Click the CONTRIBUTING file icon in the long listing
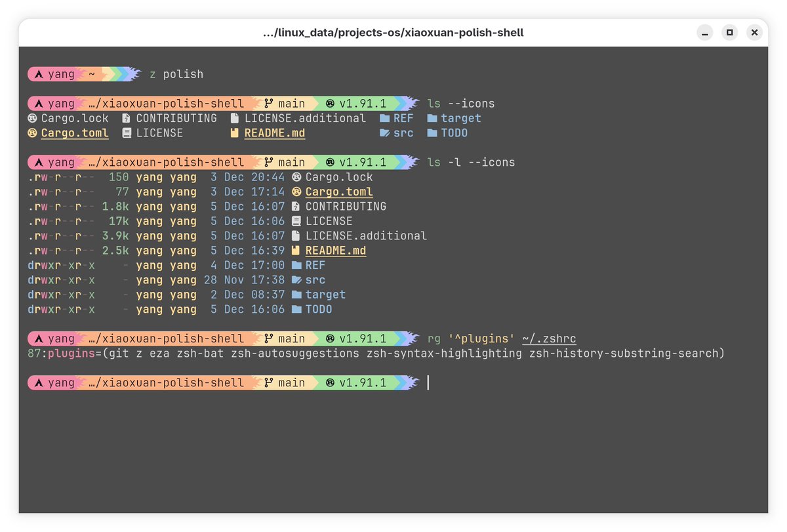 (296, 207)
